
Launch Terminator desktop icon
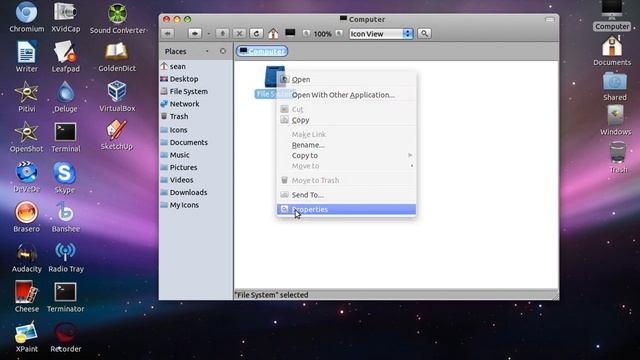pos(65,297)
